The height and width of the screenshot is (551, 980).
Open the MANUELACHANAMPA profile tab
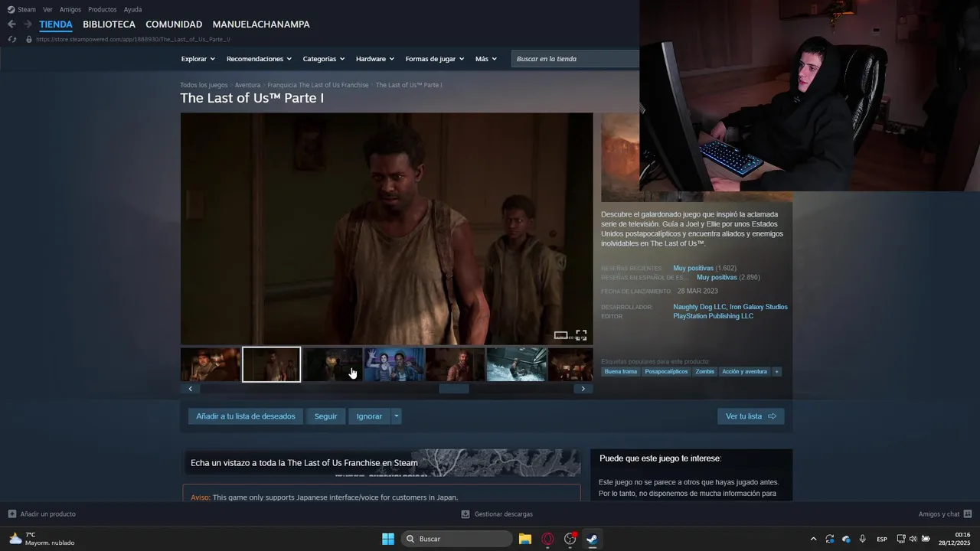click(x=261, y=24)
